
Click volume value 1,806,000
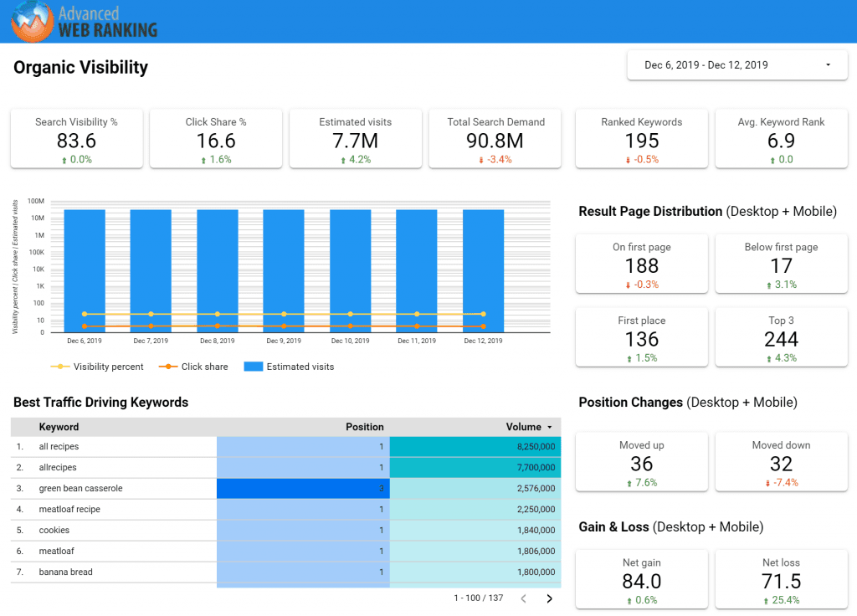pyautogui.click(x=536, y=551)
